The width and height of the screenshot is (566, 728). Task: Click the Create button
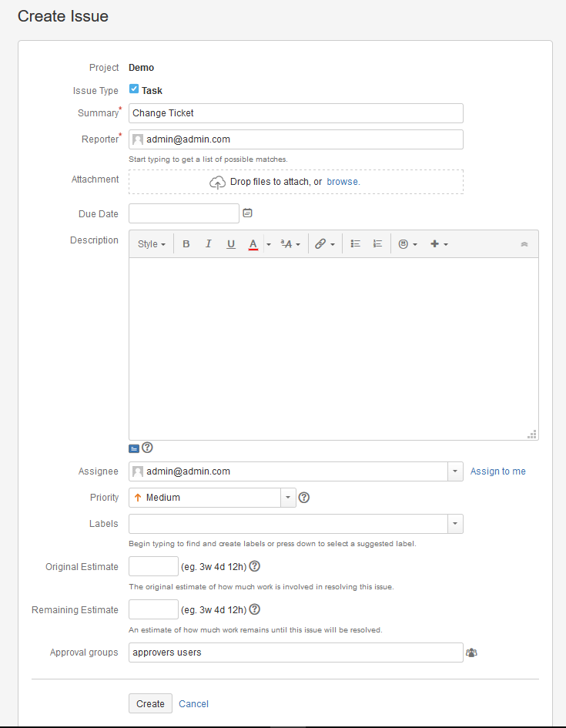pyautogui.click(x=150, y=703)
